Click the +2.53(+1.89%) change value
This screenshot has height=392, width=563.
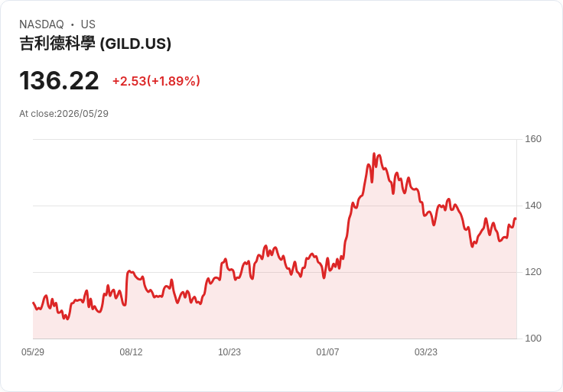pos(156,81)
